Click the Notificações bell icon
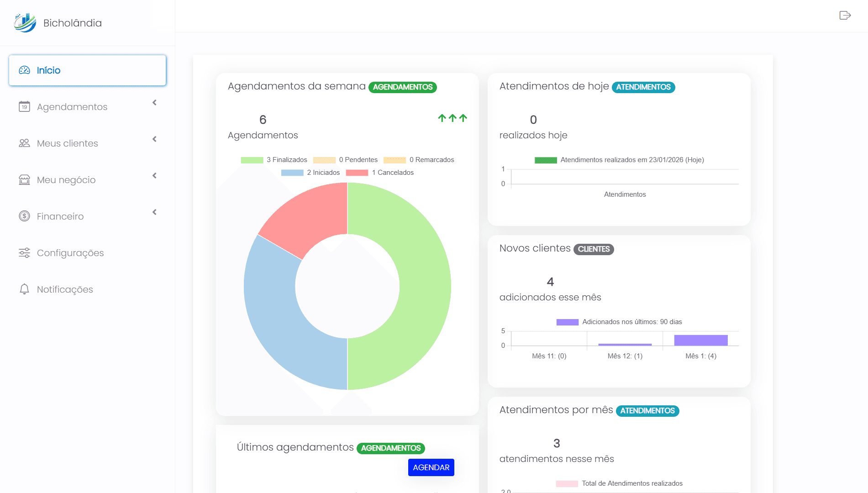The height and width of the screenshot is (493, 868). coord(24,289)
